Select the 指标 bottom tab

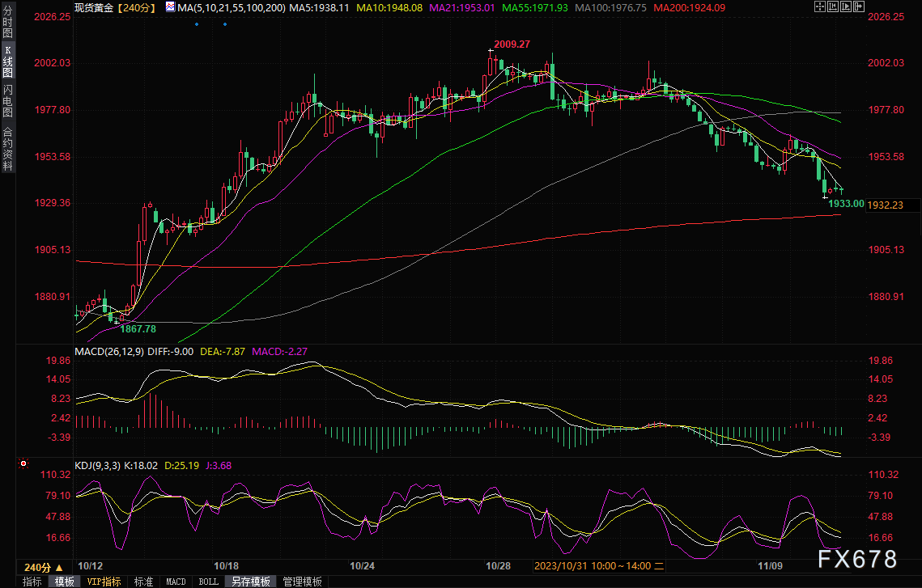(32, 582)
